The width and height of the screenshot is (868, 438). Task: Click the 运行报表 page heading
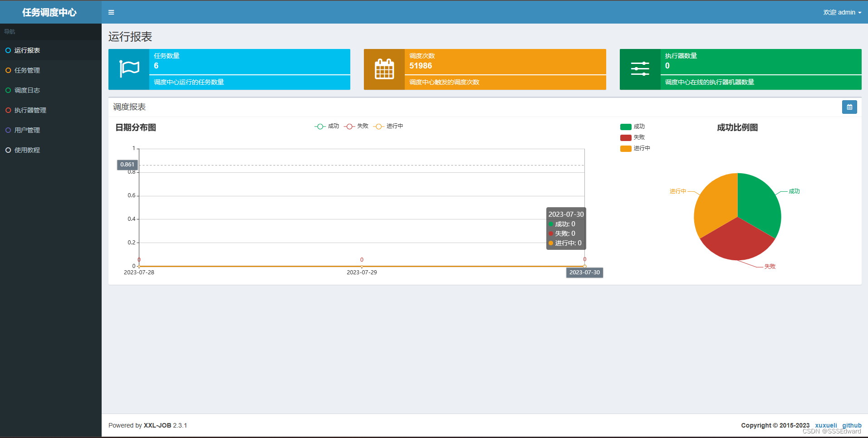(130, 37)
